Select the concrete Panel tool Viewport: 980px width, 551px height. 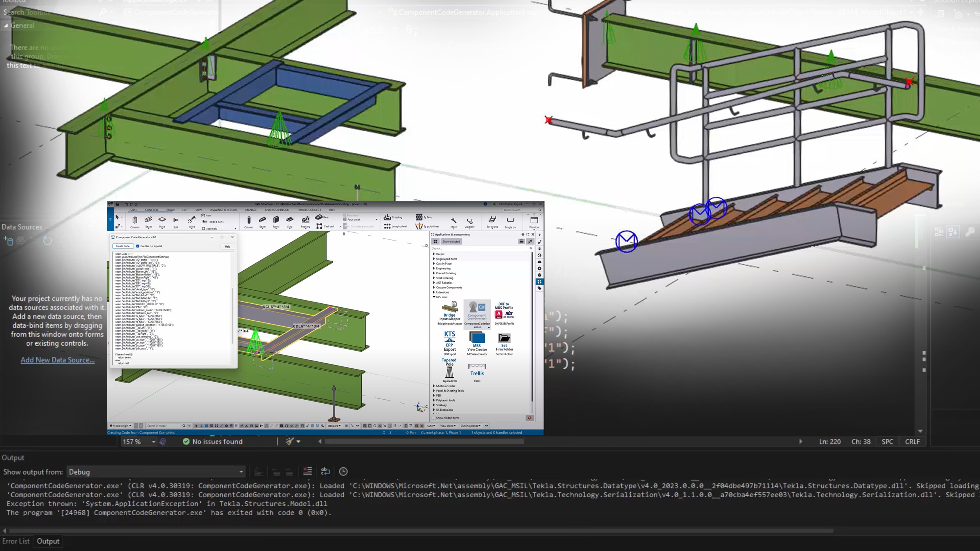point(276,222)
